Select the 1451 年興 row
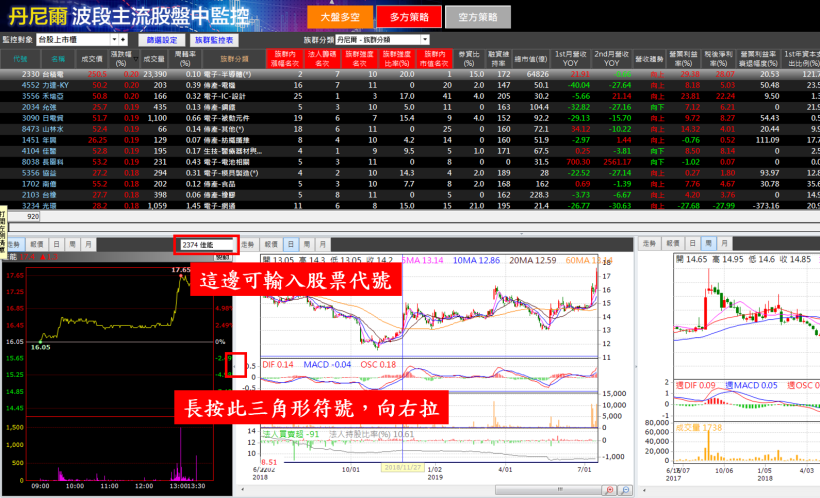 (x=410, y=140)
